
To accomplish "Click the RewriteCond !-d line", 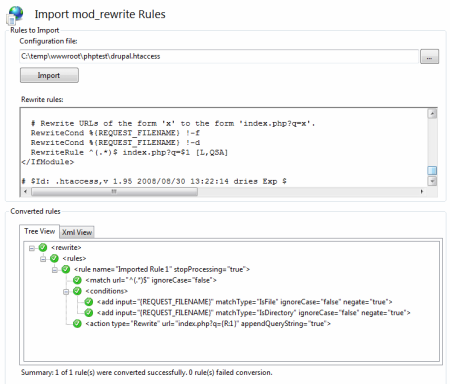I will point(115,143).
